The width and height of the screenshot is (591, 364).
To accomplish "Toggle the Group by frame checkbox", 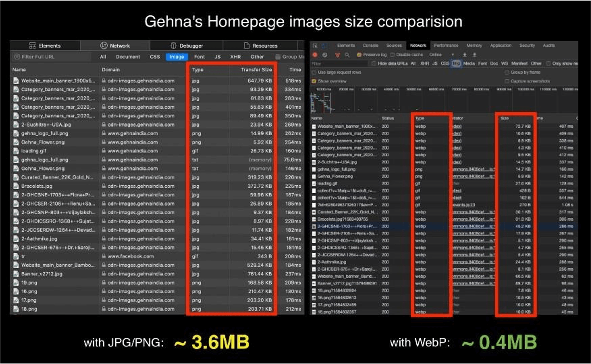I will pyautogui.click(x=507, y=72).
